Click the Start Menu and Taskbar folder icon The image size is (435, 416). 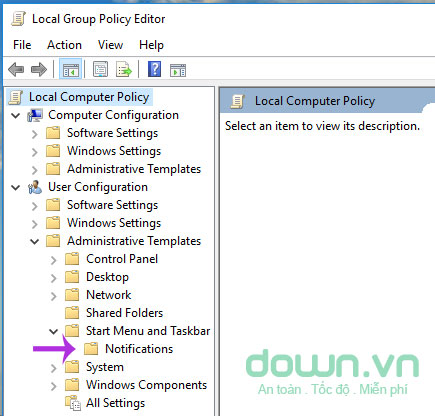click(x=72, y=331)
